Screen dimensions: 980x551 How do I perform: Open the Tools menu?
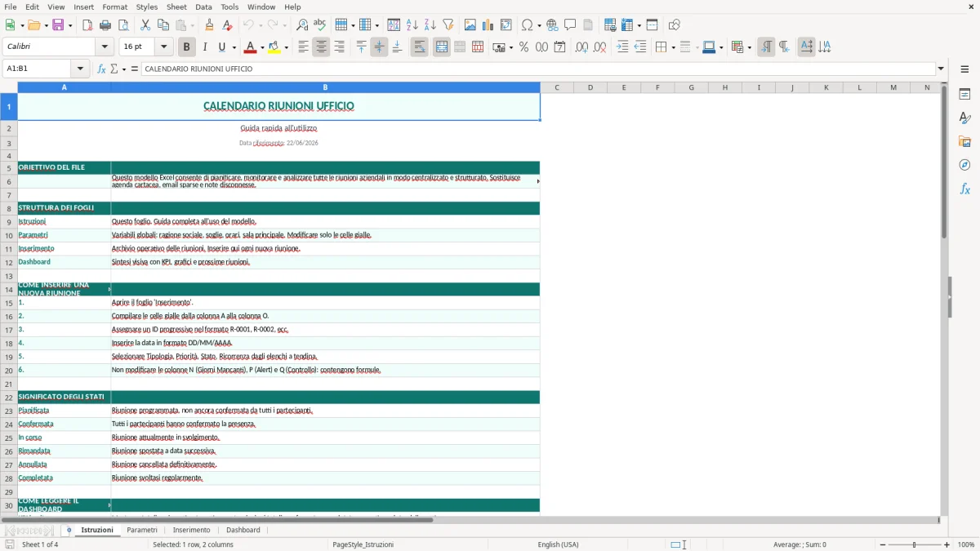pyautogui.click(x=229, y=7)
